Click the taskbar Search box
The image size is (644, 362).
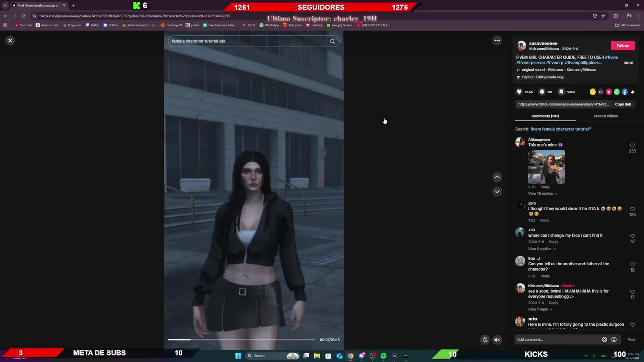point(272,356)
